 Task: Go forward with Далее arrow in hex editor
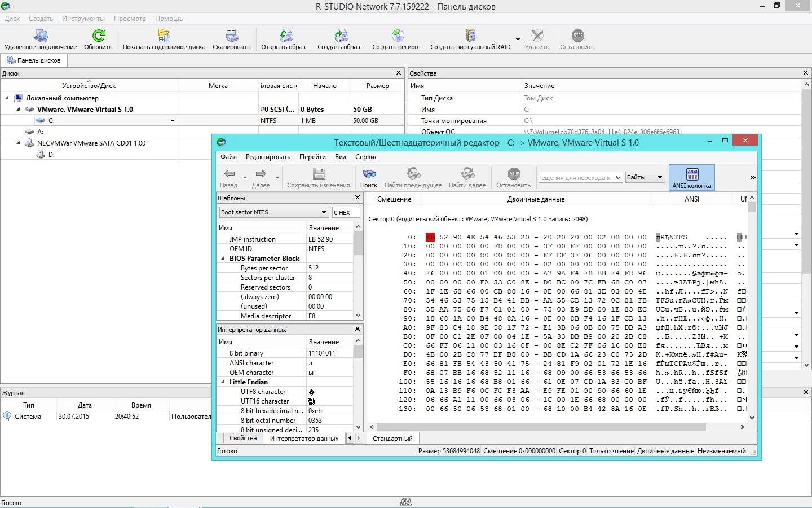click(261, 174)
